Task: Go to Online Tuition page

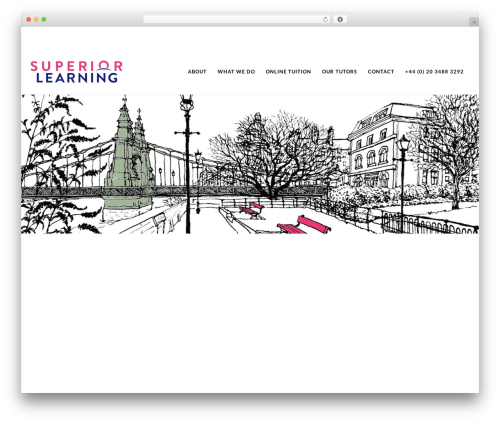Action: pos(288,72)
